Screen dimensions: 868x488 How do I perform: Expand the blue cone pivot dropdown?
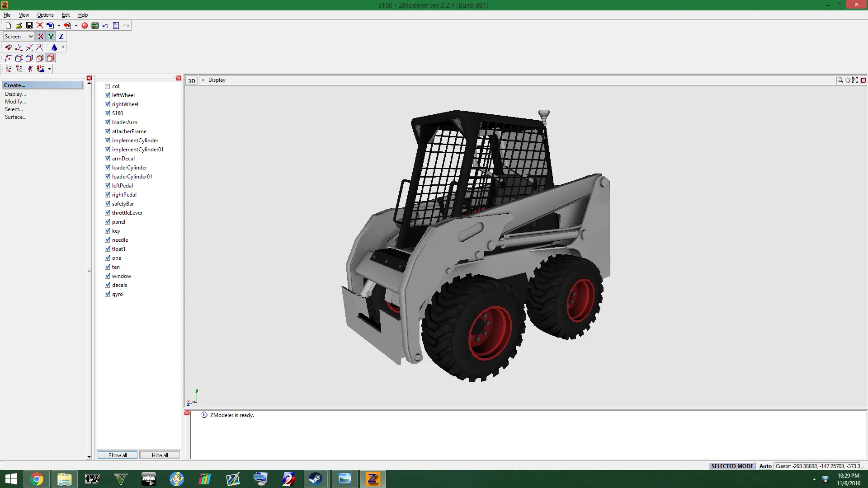[x=63, y=47]
